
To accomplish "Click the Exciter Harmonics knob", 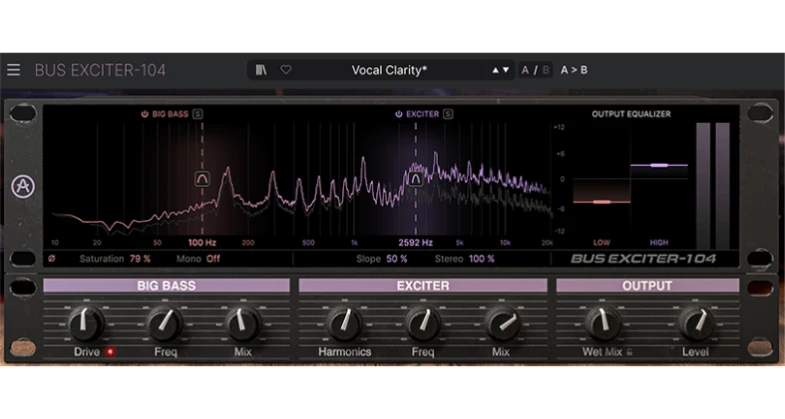I will (345, 323).
